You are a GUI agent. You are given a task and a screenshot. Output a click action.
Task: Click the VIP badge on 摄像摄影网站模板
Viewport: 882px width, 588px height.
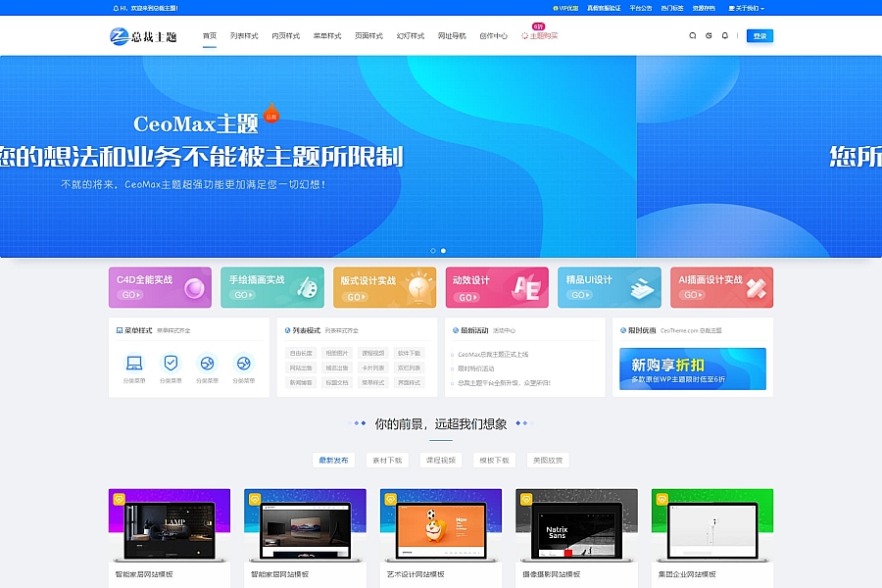526,499
